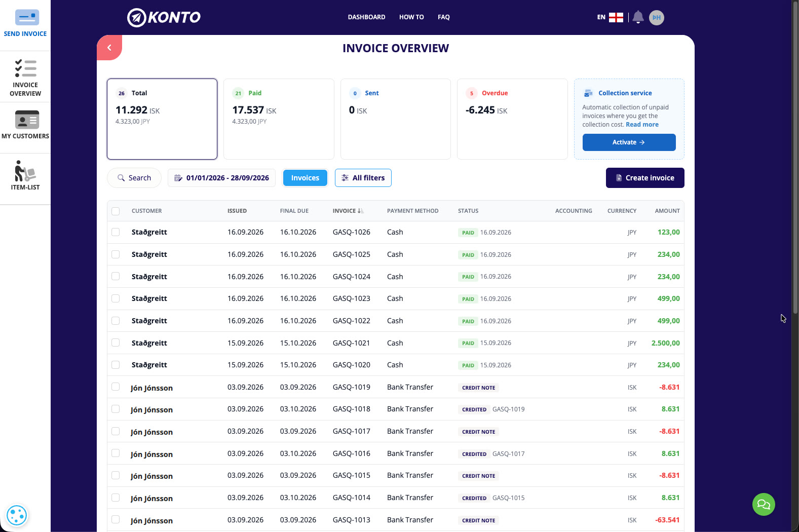Tick checkbox for invoice GASQ-1018
Image resolution: width=799 pixels, height=532 pixels.
click(116, 409)
